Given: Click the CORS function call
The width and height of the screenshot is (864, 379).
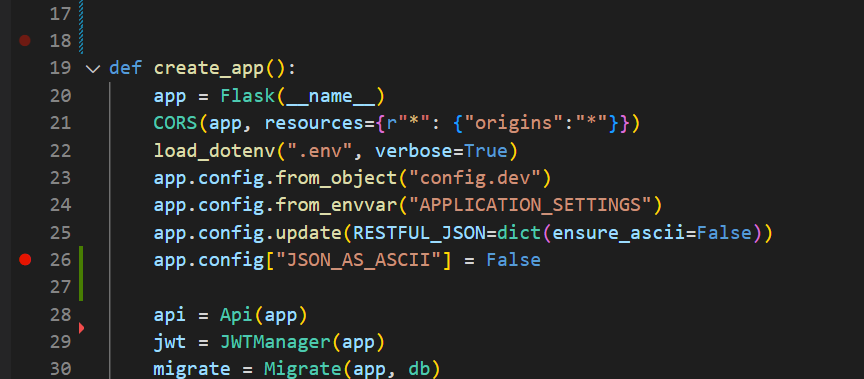Looking at the screenshot, I should pos(176,123).
